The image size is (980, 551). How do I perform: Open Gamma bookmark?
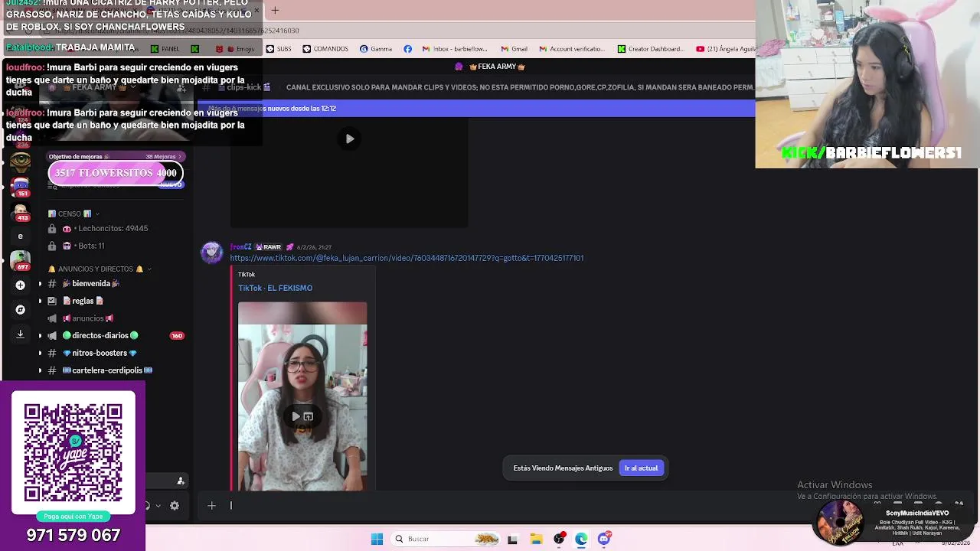click(x=376, y=49)
